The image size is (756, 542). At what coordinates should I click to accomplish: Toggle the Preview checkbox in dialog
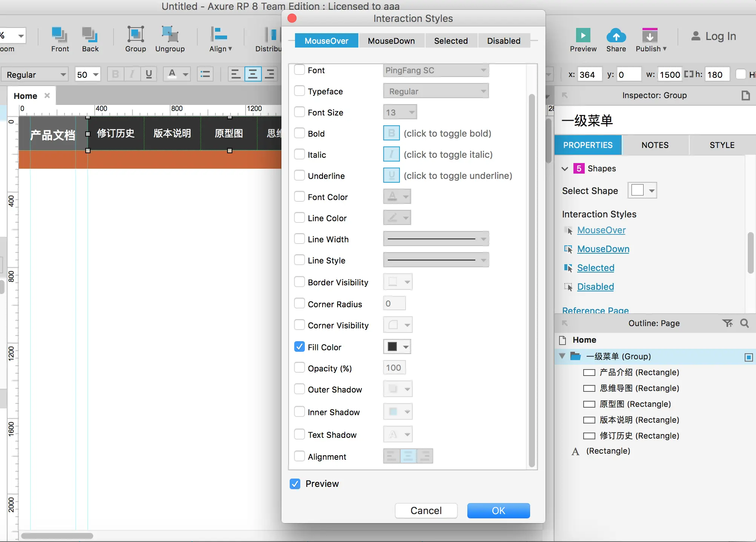pos(295,483)
